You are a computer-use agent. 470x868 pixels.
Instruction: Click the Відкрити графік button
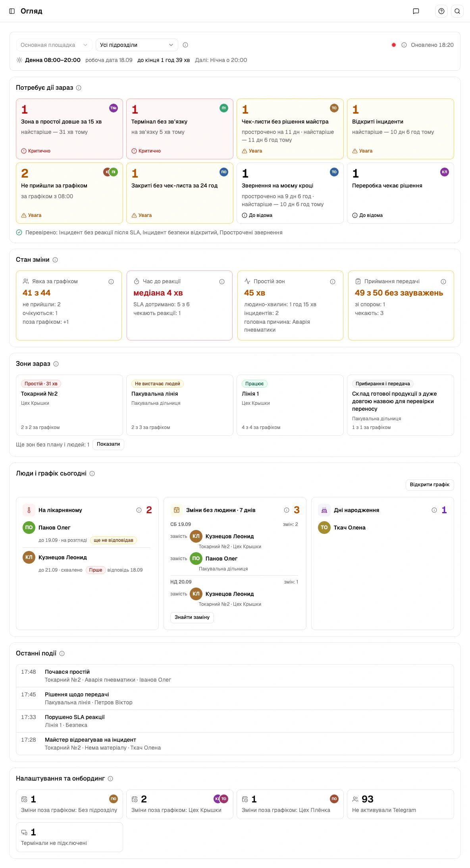(x=430, y=485)
